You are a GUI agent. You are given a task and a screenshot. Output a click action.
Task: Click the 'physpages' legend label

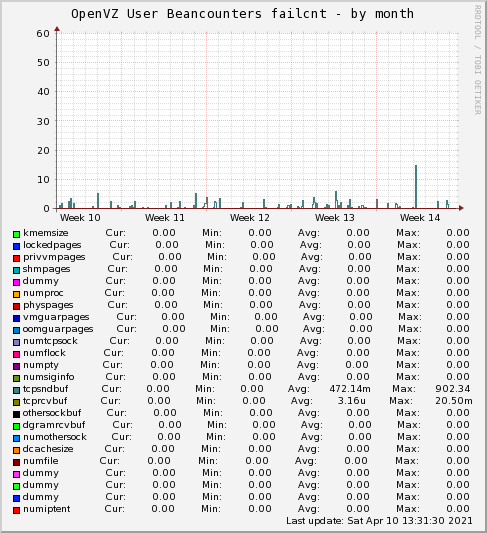[x=48, y=305]
